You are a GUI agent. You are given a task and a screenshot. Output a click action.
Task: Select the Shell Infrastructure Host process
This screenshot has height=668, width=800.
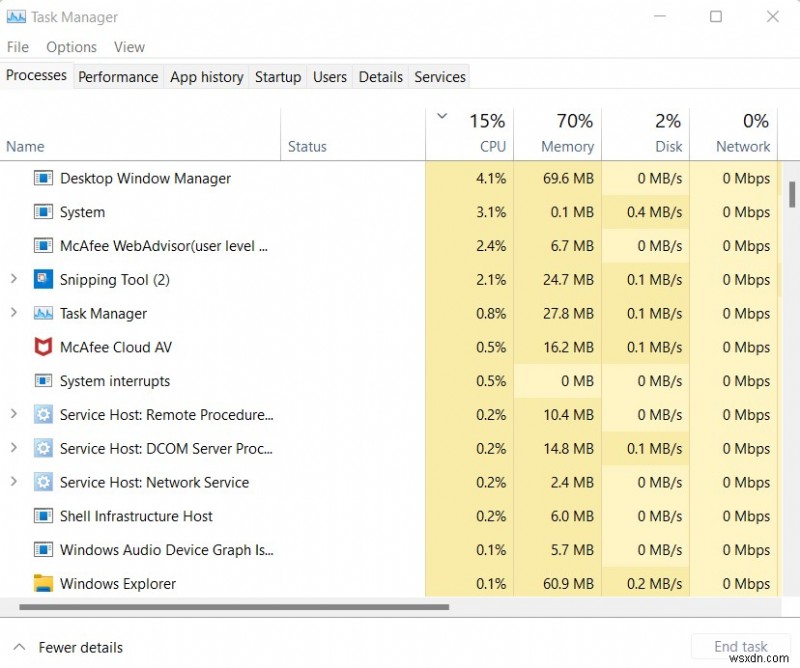(x=136, y=516)
